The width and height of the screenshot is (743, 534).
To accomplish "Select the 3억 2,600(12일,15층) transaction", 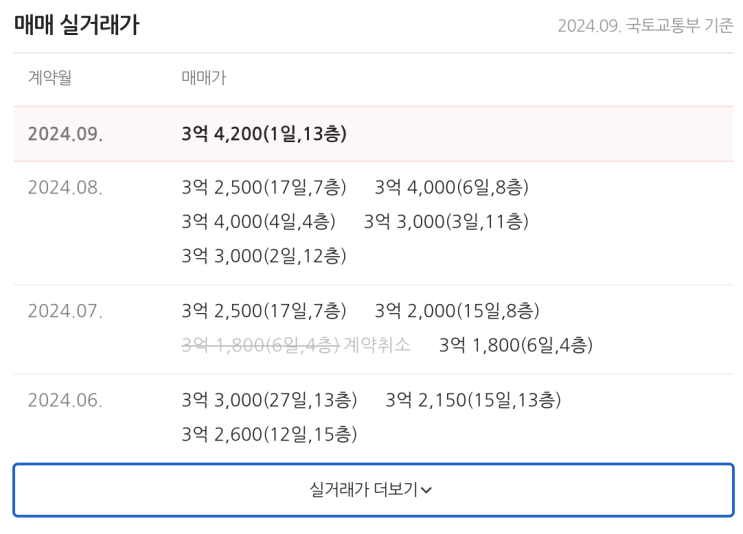I will (269, 435).
